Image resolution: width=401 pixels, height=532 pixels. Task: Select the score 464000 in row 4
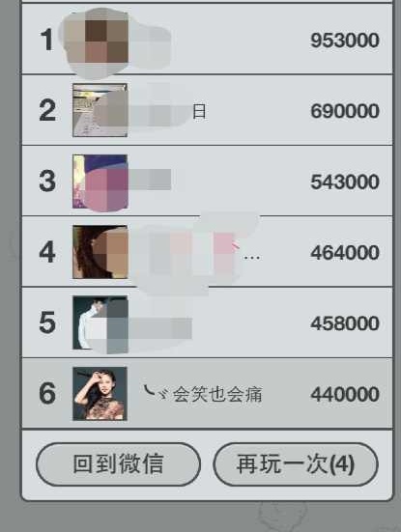[345, 253]
